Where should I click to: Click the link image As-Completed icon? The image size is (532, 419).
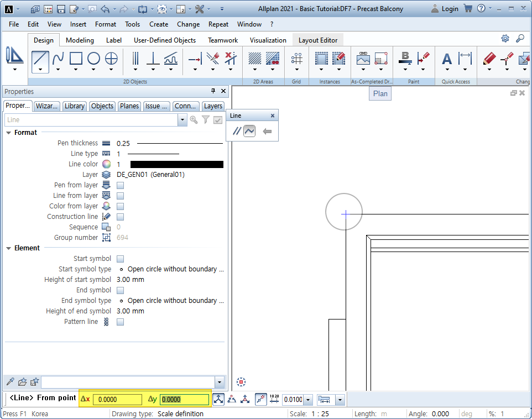pos(363,59)
